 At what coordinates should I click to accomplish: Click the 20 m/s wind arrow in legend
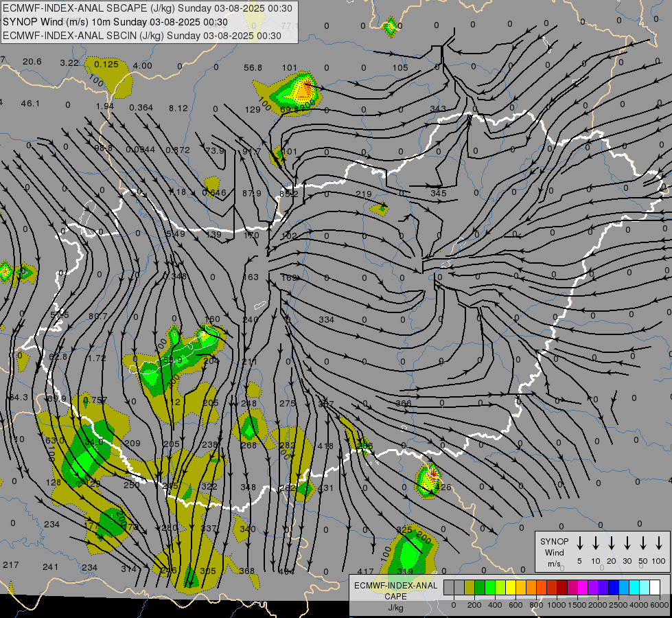612,543
